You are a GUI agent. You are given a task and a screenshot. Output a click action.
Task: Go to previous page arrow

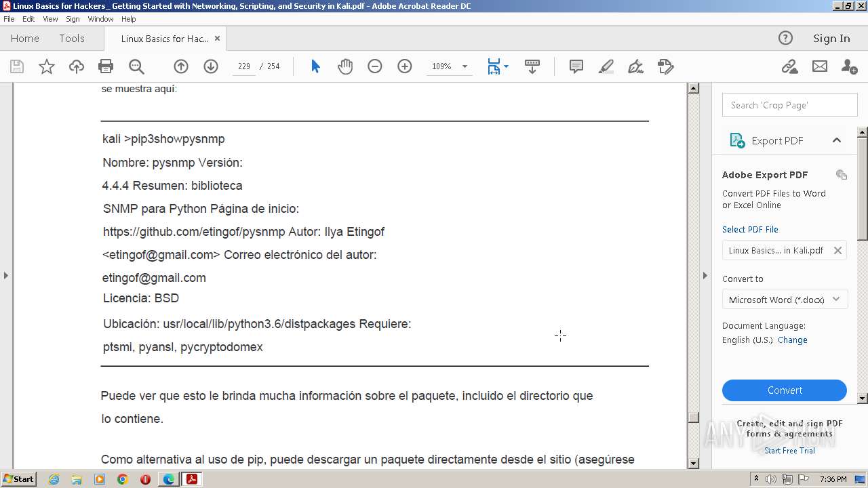click(x=181, y=66)
